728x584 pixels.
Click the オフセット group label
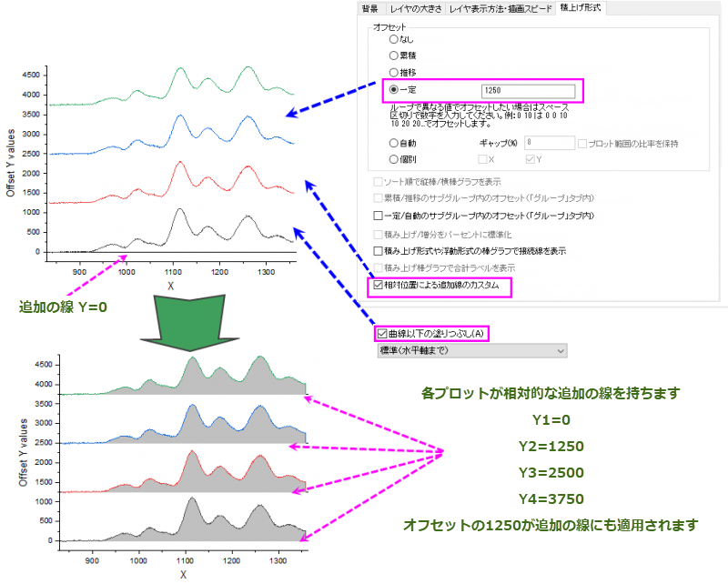click(x=389, y=27)
